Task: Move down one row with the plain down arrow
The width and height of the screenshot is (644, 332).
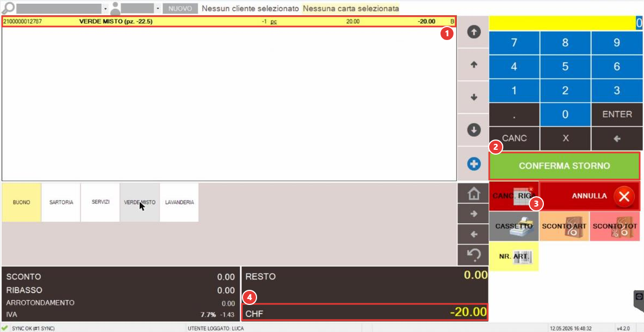Action: coord(474,97)
